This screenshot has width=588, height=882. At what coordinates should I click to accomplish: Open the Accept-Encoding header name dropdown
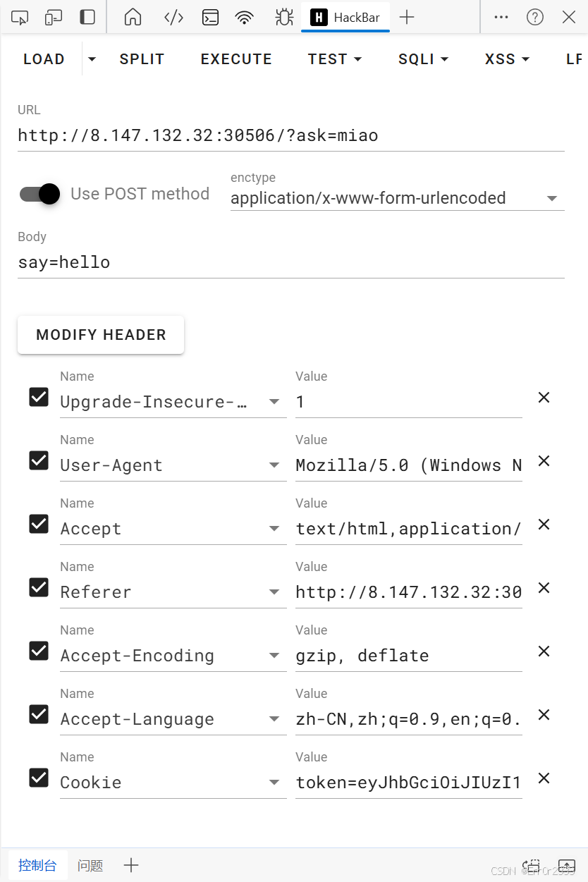click(274, 656)
